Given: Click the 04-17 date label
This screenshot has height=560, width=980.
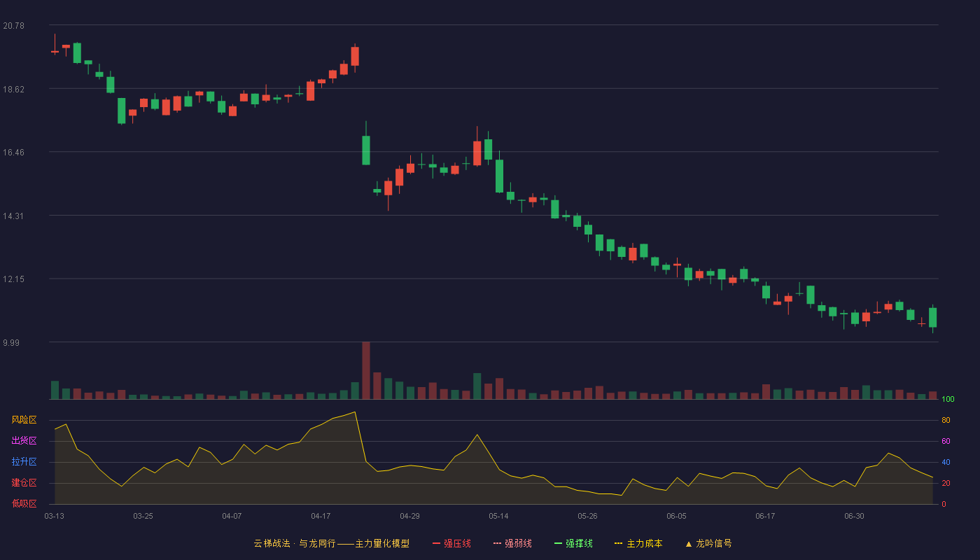Looking at the screenshot, I should (321, 516).
